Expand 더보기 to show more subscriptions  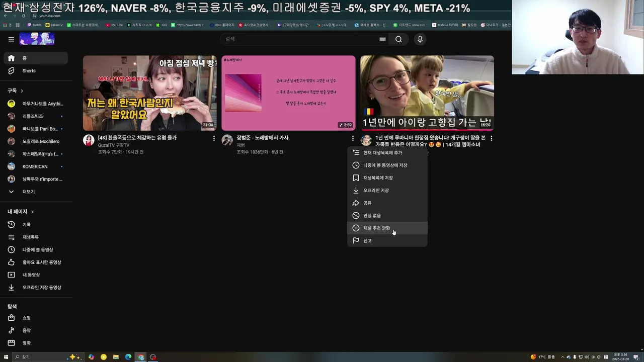point(35,192)
